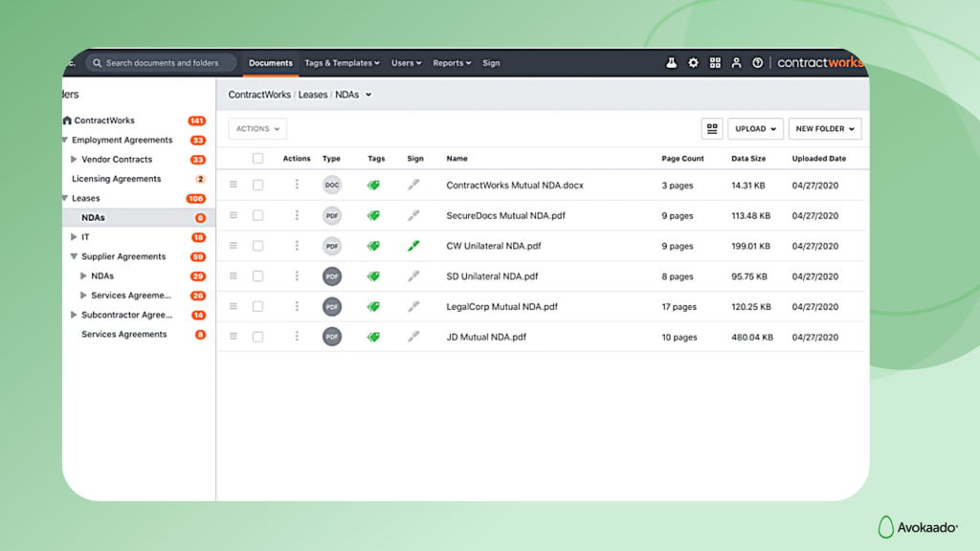
Task: Open the user profile icon in the top bar
Action: pos(736,62)
